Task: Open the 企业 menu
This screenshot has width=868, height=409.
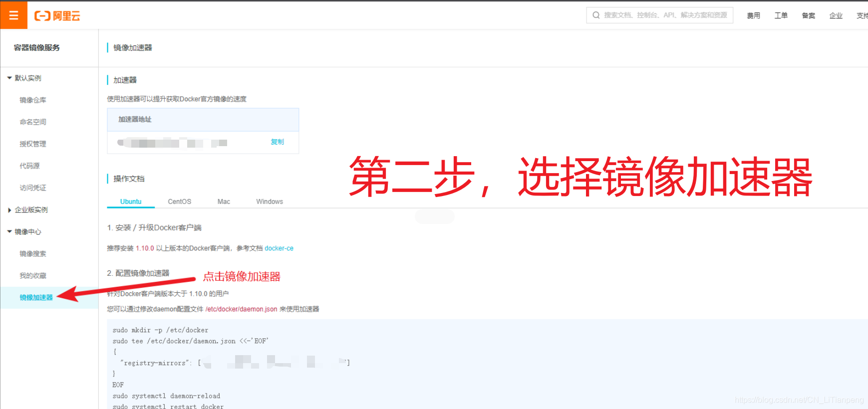Action: pos(836,15)
